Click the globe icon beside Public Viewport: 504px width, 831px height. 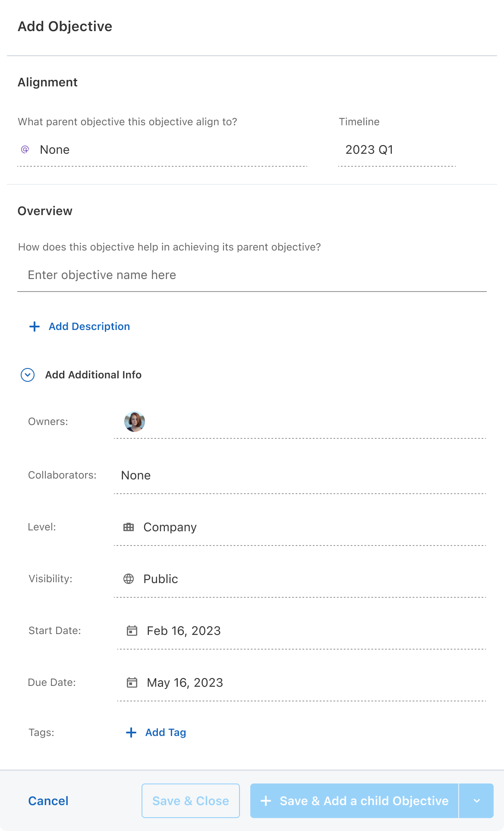[x=129, y=579]
